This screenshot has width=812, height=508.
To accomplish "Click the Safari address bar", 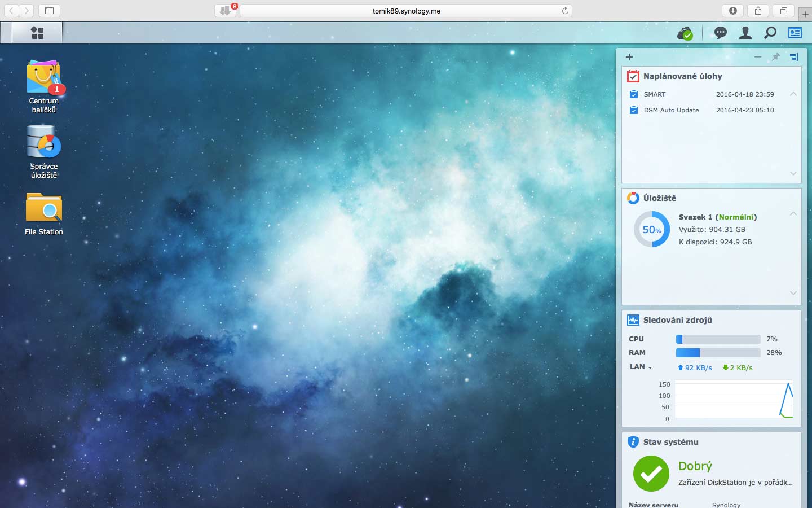I will pos(406,11).
